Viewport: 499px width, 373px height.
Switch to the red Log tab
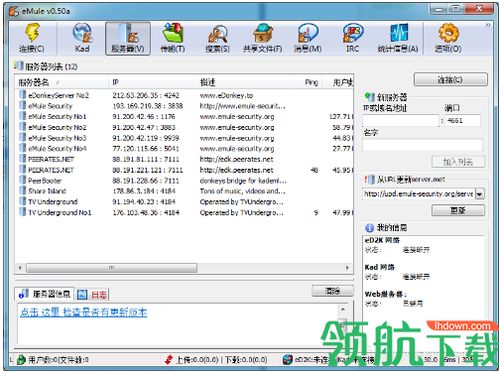pos(92,294)
